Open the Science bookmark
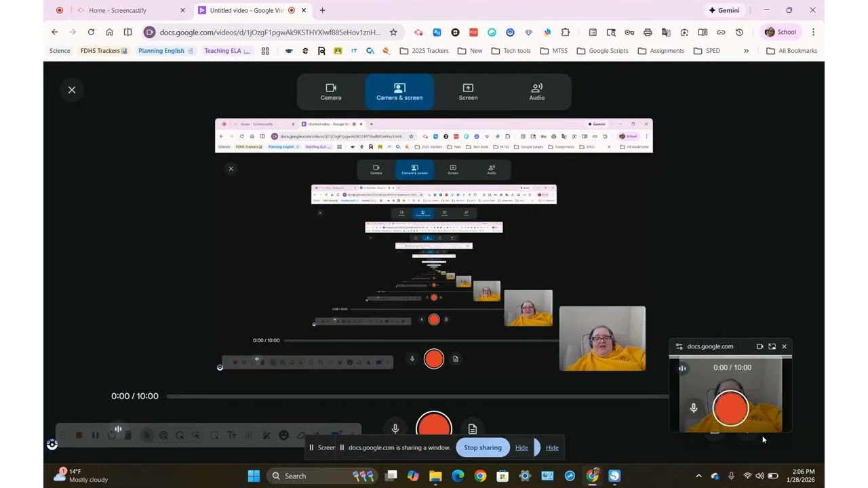 (60, 51)
